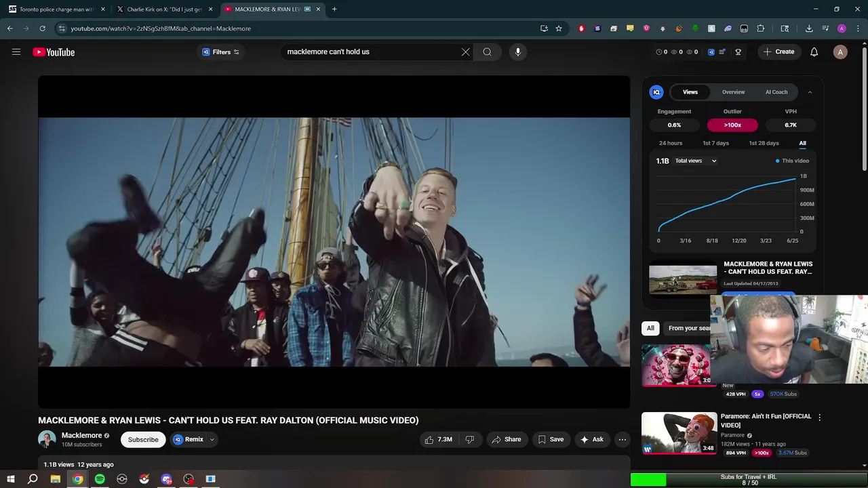Open the vidIQ Filters button
The width and height of the screenshot is (868, 488).
point(221,52)
